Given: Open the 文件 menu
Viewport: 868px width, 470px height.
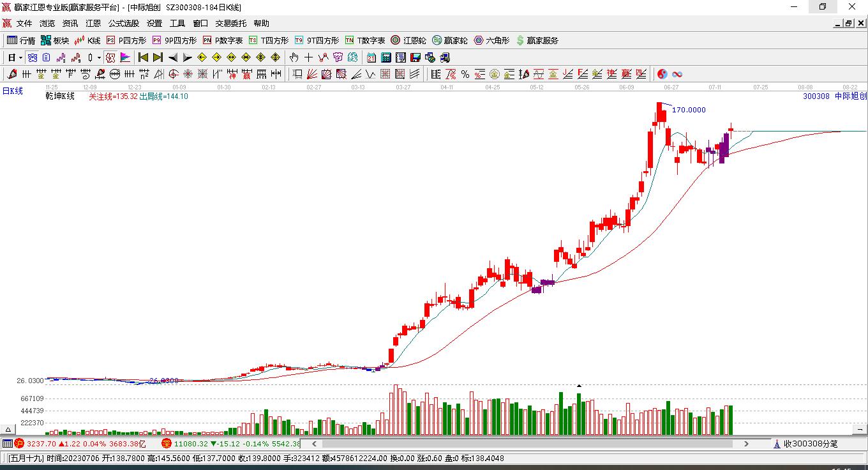Looking at the screenshot, I should [x=24, y=24].
